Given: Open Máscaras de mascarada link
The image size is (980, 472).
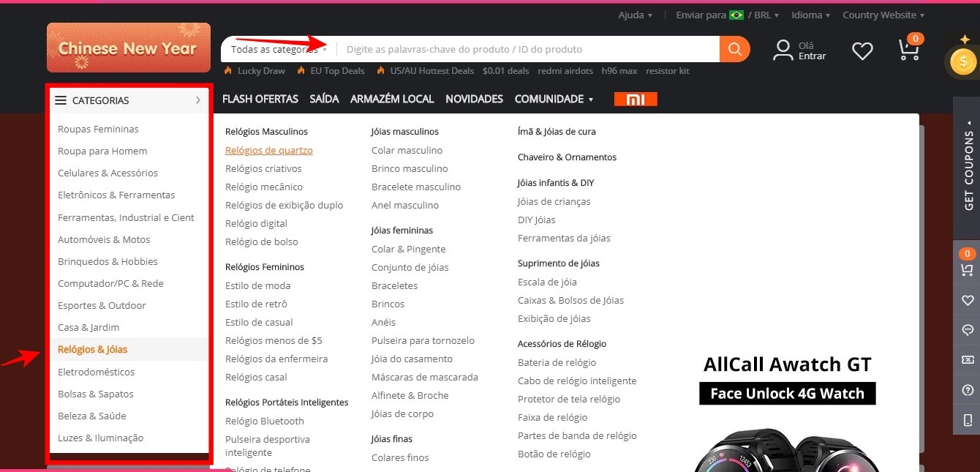Looking at the screenshot, I should tap(425, 377).
